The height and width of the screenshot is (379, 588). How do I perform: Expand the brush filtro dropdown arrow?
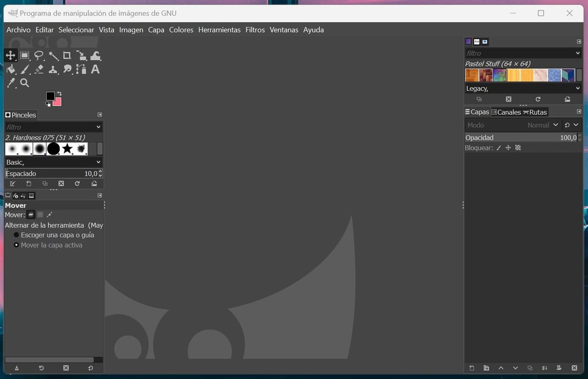coord(98,127)
